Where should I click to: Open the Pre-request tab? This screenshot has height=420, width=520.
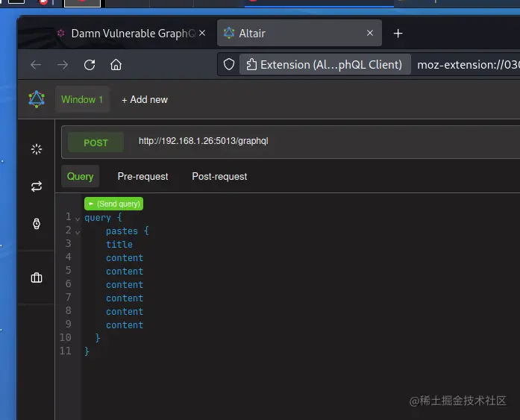tap(143, 176)
